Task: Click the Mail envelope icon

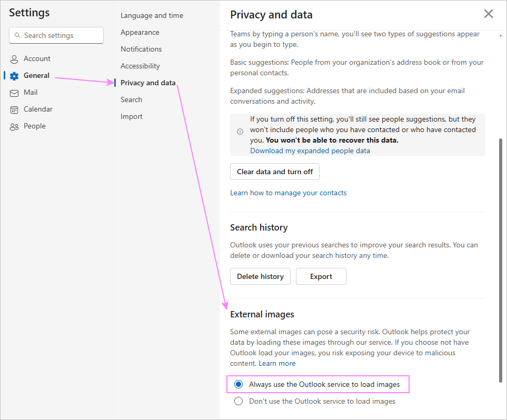Action: [x=14, y=93]
